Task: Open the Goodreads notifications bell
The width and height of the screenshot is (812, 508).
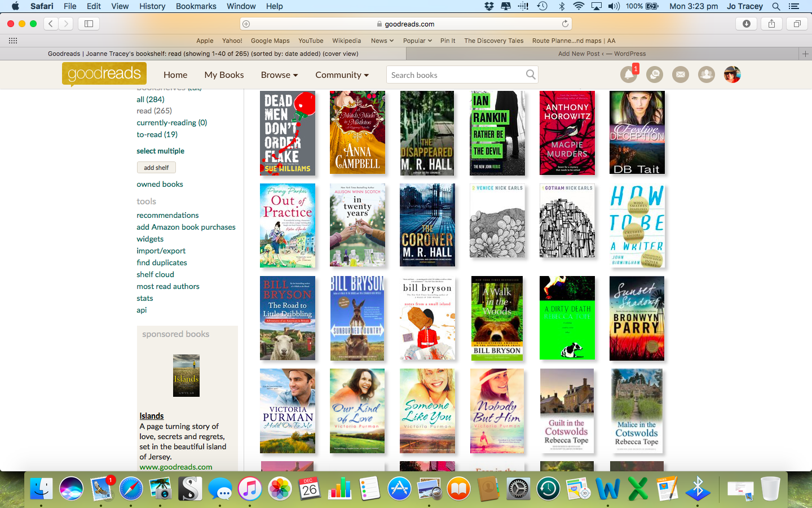Action: [628, 75]
